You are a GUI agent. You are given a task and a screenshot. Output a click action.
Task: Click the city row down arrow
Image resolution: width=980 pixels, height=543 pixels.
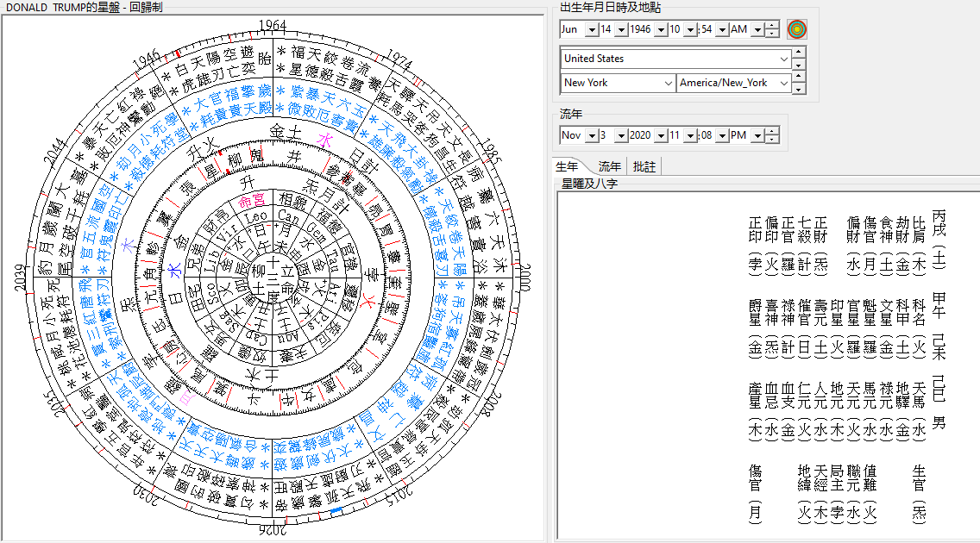click(798, 90)
